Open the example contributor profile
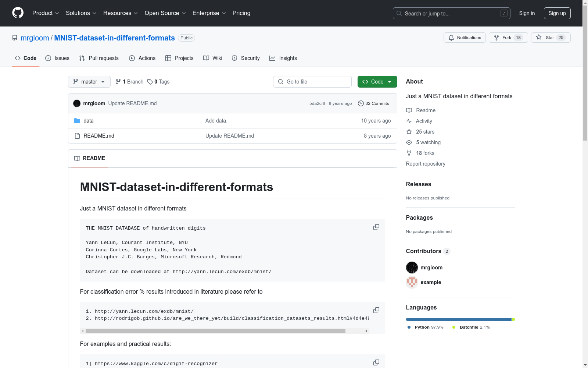 [431, 282]
